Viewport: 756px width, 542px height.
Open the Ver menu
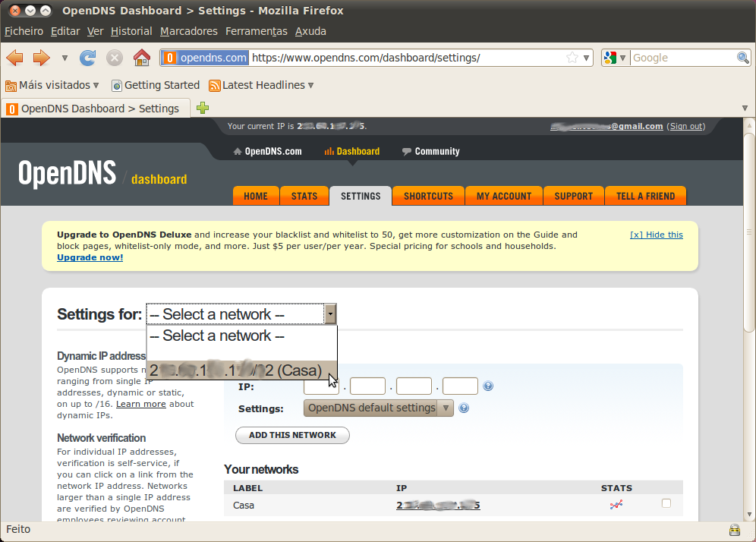click(x=95, y=31)
